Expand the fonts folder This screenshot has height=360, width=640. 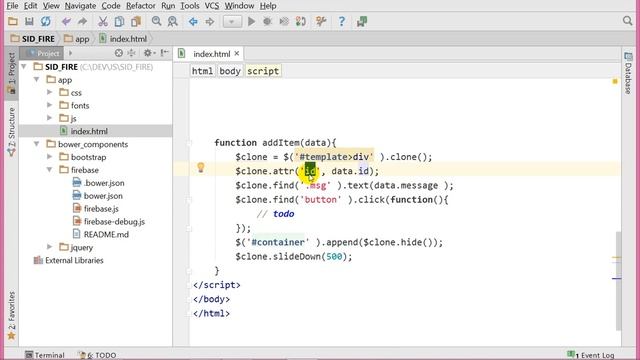point(49,105)
